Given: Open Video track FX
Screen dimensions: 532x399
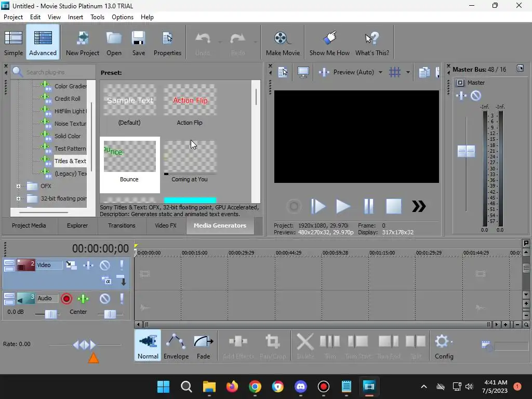Looking at the screenshot, I should click(88, 265).
